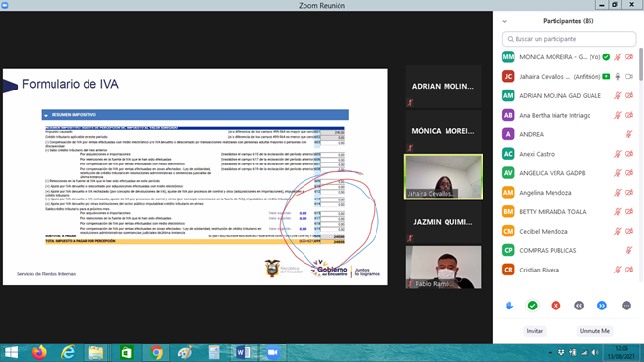Viewport: 644px width, 362px height.
Task: Click the Buscar un participante search field
Action: (569, 39)
